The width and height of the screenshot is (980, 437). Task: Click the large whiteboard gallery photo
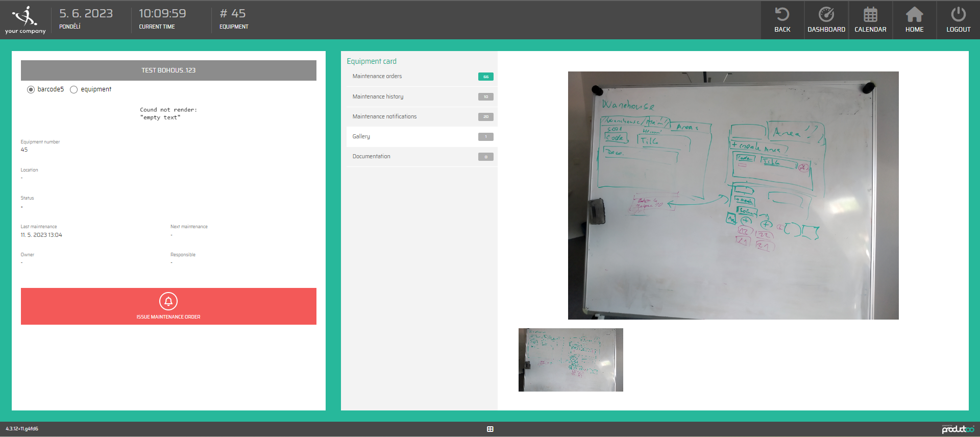(733, 196)
